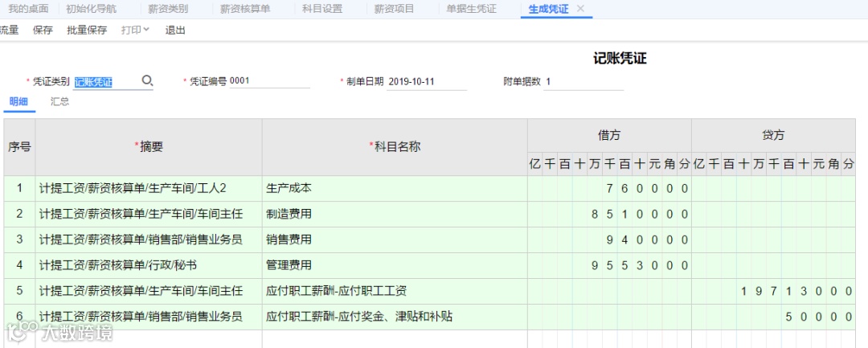Go to 薪资项目 tab
This screenshot has height=348, width=868.
pos(394,9)
